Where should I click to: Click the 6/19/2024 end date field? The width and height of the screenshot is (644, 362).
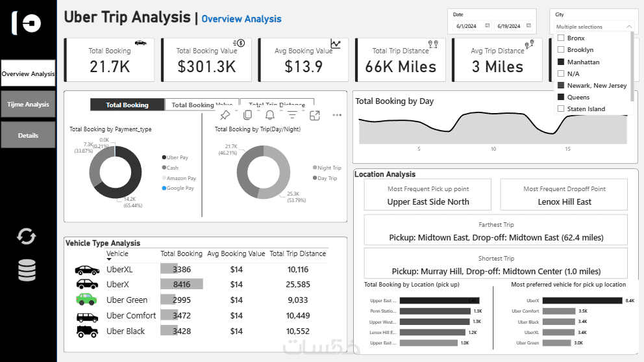509,26
